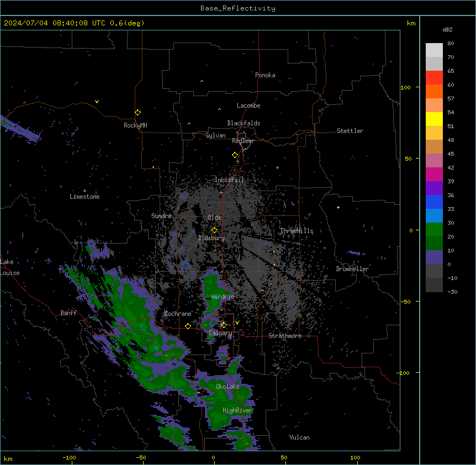Click the RockyMH label

coord(135,125)
